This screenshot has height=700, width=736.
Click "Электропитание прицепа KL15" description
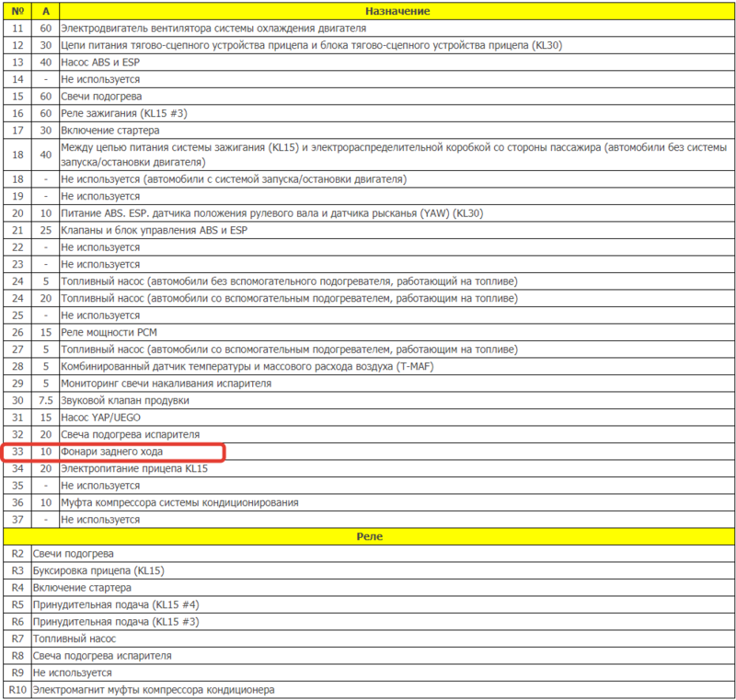click(x=134, y=468)
